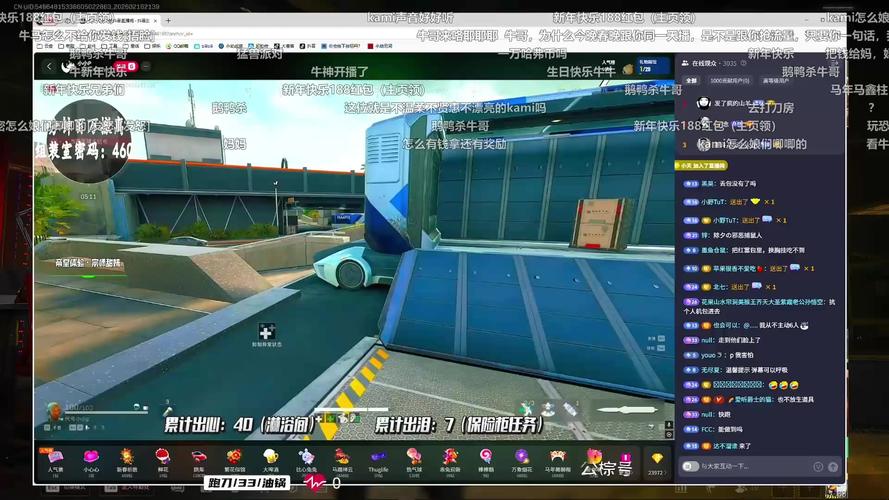This screenshot has width=889, height=500.
Task: Click the 小天 joined-stream notification badge
Action: coord(703,166)
